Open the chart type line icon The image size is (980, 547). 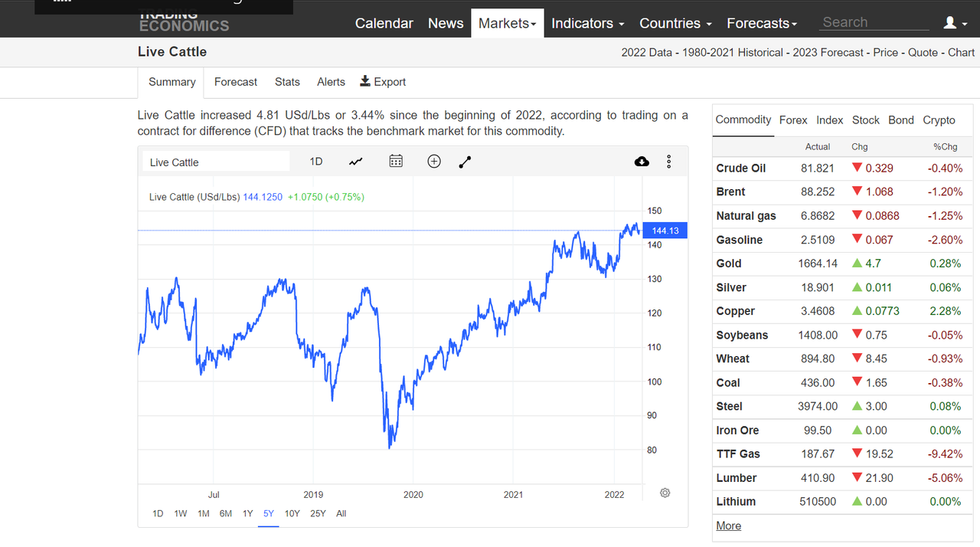click(x=355, y=162)
